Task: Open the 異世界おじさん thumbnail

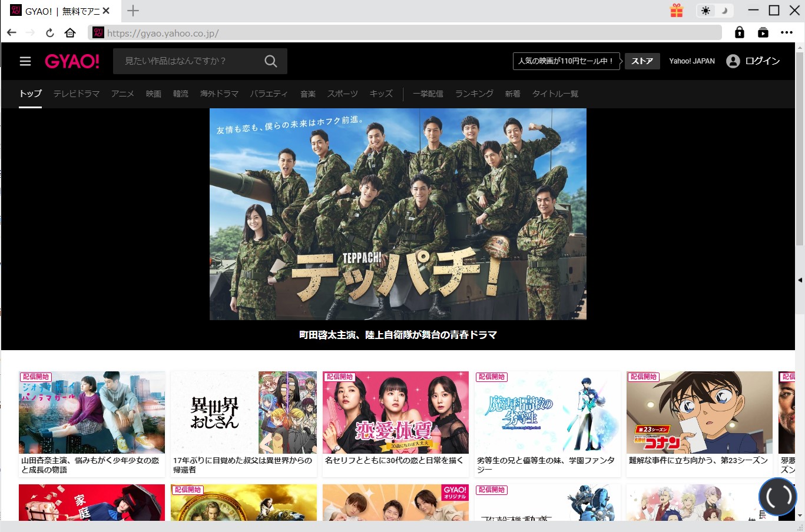Action: [244, 413]
